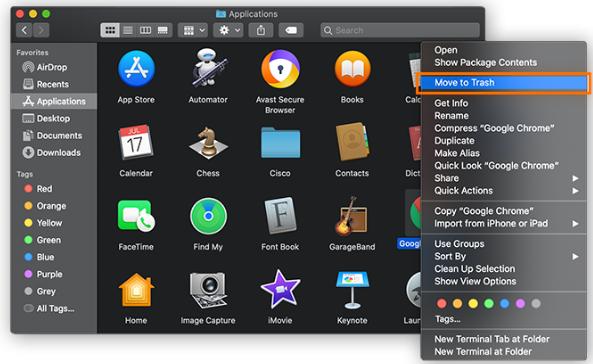The image size is (593, 364).
Task: Click the Edit Tags toolbar button
Action: coord(291,30)
